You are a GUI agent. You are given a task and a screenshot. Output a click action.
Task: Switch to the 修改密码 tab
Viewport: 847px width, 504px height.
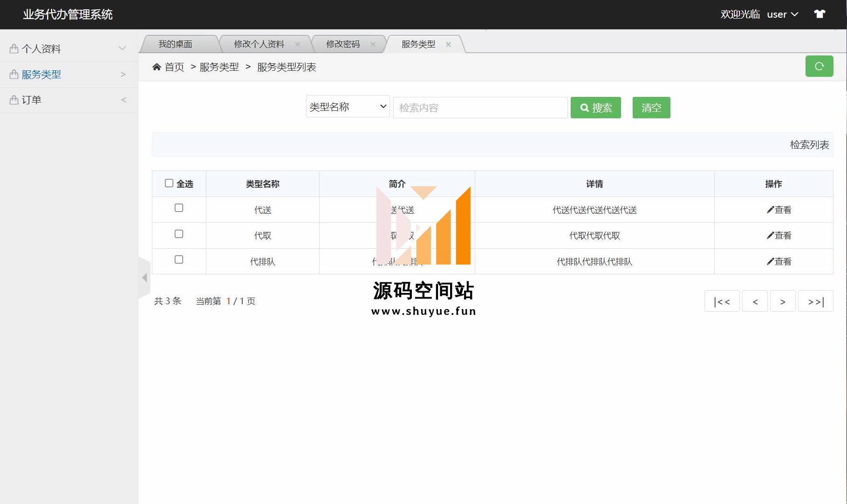click(x=343, y=44)
